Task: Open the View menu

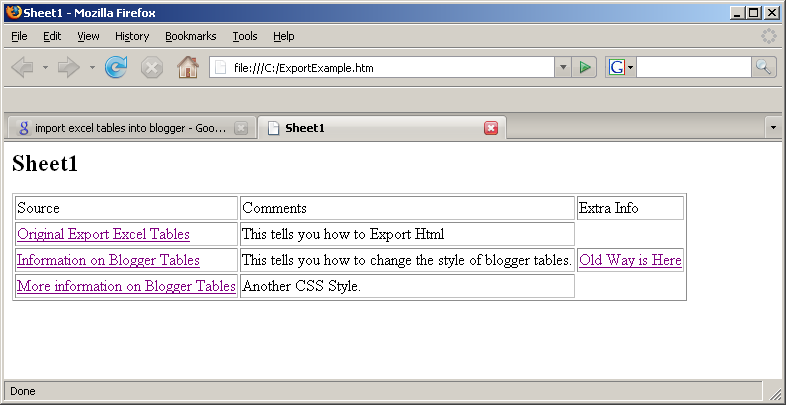Action: point(88,36)
